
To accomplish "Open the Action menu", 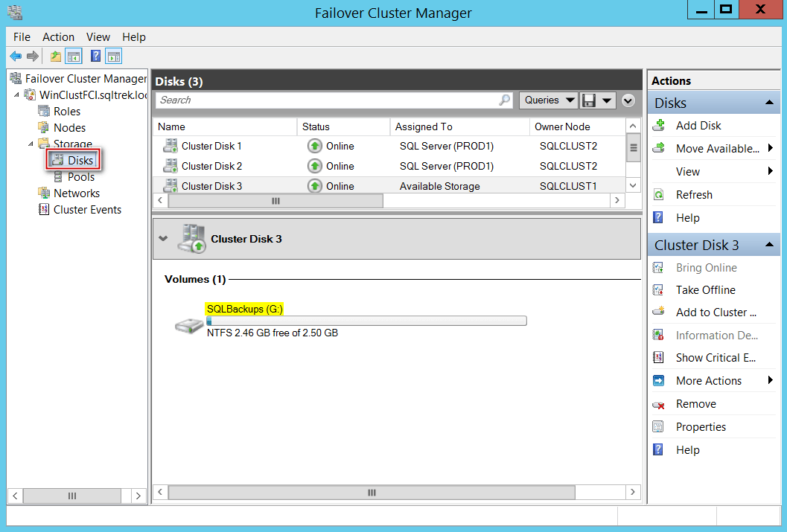I will click(58, 36).
